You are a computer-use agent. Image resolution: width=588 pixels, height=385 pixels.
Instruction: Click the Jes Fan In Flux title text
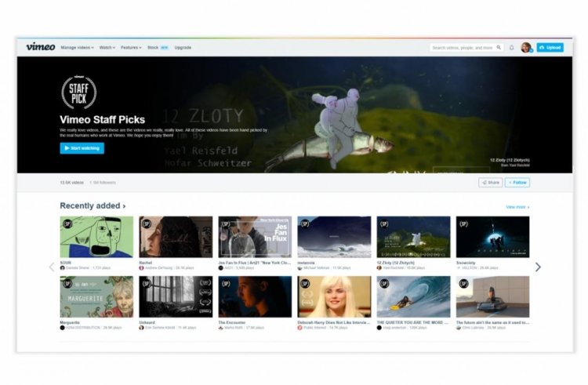point(255,263)
